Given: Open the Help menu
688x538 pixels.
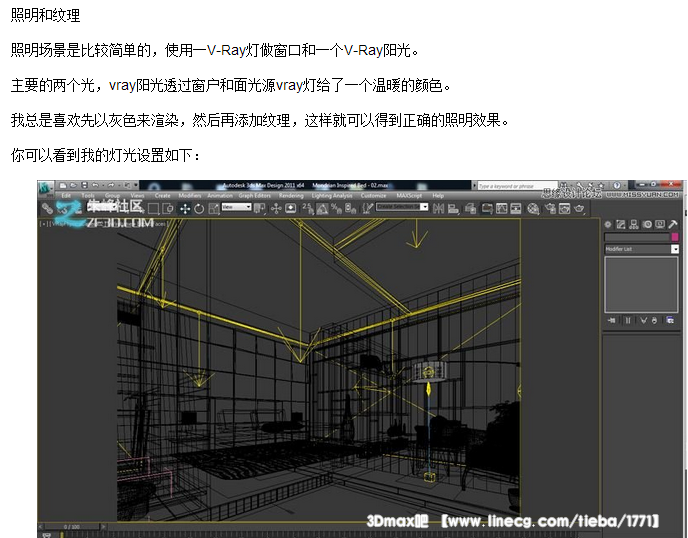Looking at the screenshot, I should click(438, 196).
